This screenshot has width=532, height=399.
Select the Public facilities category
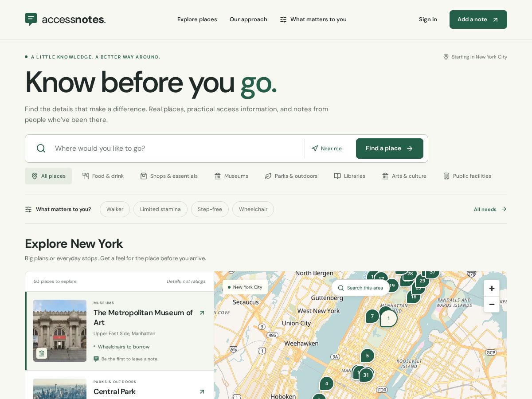(467, 176)
